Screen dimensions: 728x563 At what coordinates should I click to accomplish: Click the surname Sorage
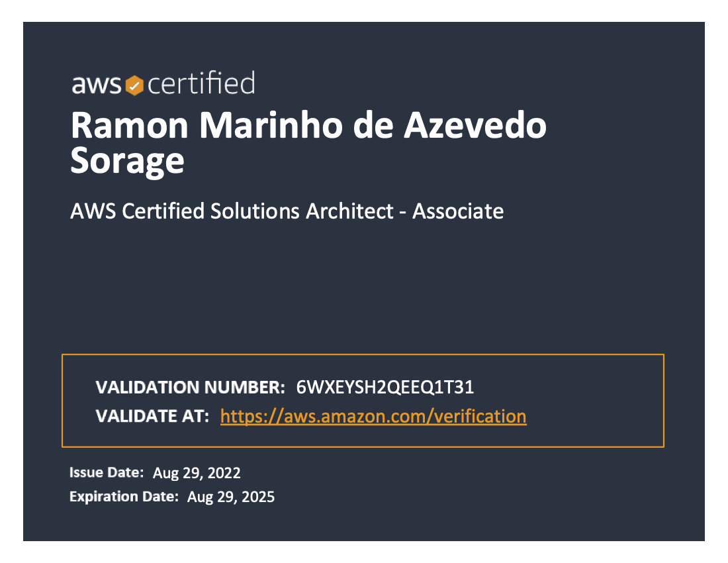click(127, 162)
